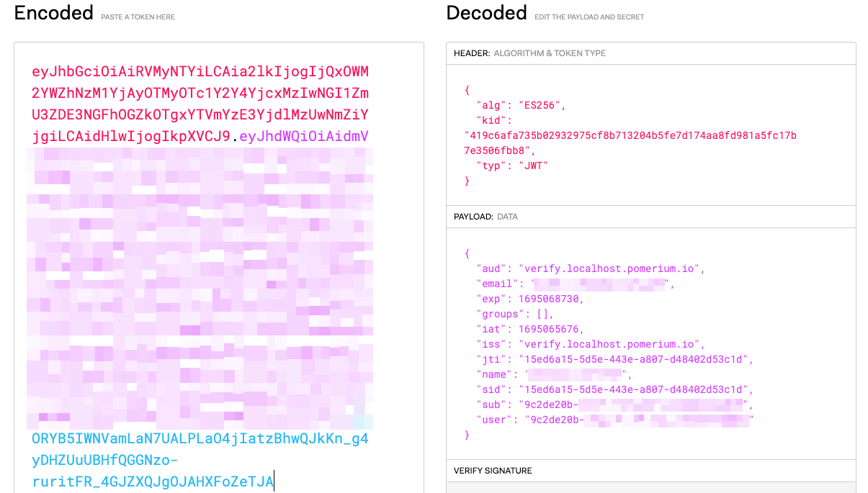Expand the VERIFY SIGNATURE section
The image size is (868, 493).
492,470
